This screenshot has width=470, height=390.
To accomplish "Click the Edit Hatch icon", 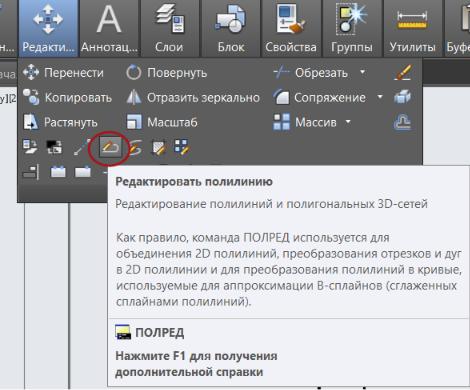I will coord(159,147).
